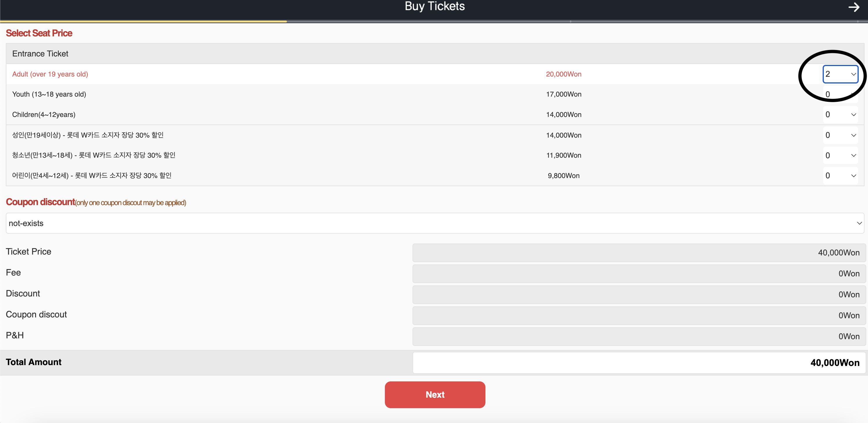Viewport: 868px width, 423px height.
Task: Open 성인 롯데 W카드 discount quantity dropdown
Action: (840, 135)
